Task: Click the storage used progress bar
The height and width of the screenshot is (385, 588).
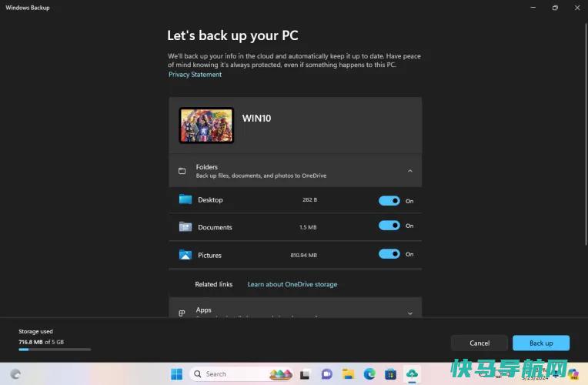Action: (x=55, y=350)
